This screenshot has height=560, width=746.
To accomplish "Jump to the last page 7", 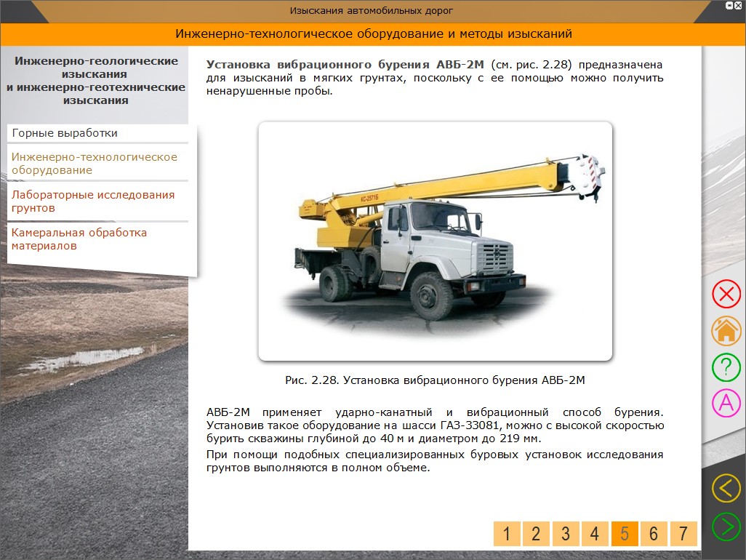I will pyautogui.click(x=683, y=534).
